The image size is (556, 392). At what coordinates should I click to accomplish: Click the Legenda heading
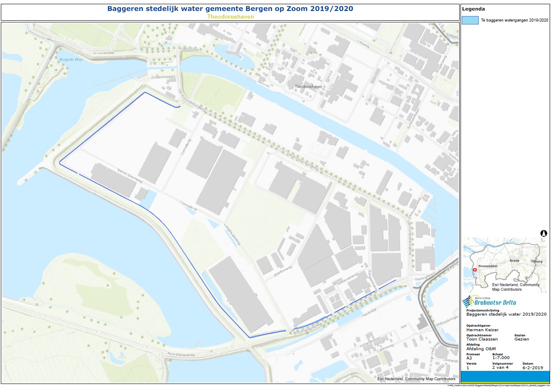(x=473, y=9)
